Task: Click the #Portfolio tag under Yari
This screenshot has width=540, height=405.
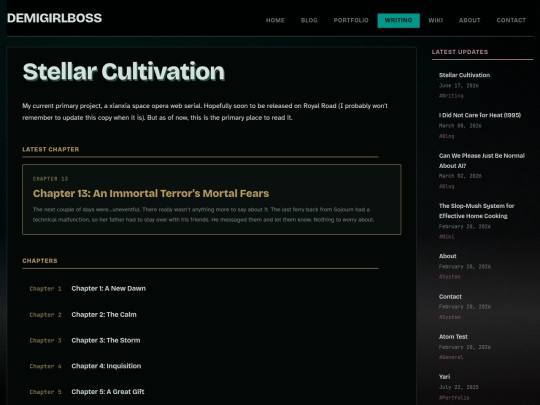Action: (x=454, y=397)
